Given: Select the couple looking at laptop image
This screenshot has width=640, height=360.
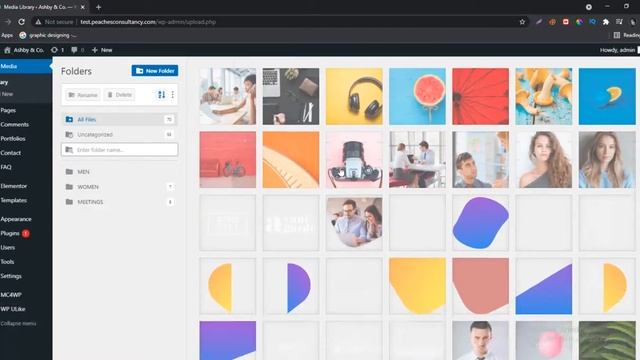Looking at the screenshot, I should pos(354,223).
